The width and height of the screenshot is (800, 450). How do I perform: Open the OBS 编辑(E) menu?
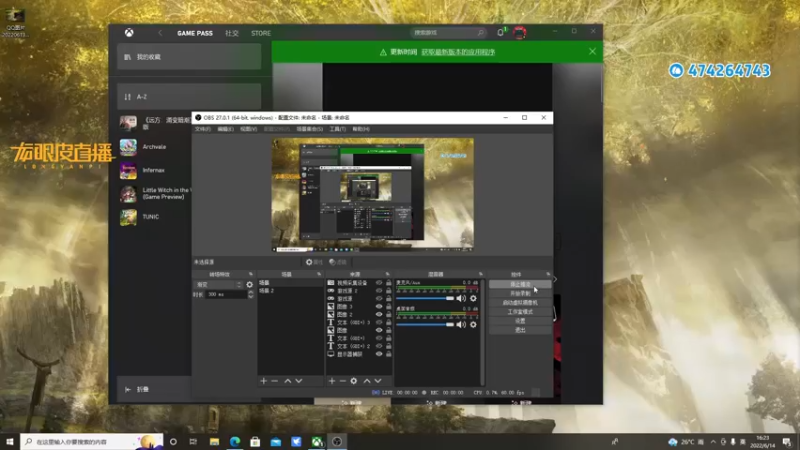coord(226,129)
